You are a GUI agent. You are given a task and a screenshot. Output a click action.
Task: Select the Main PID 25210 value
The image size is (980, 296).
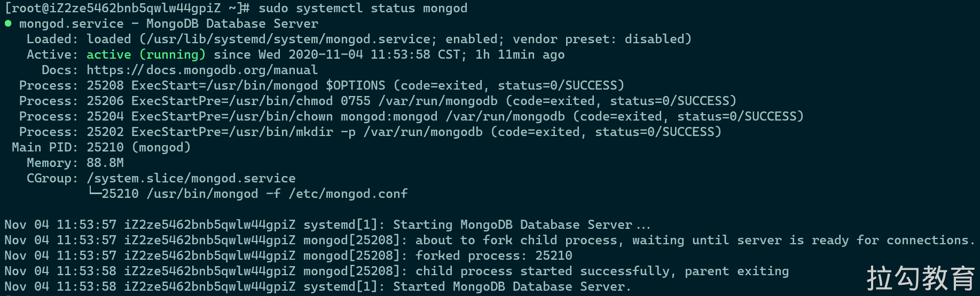(x=105, y=147)
